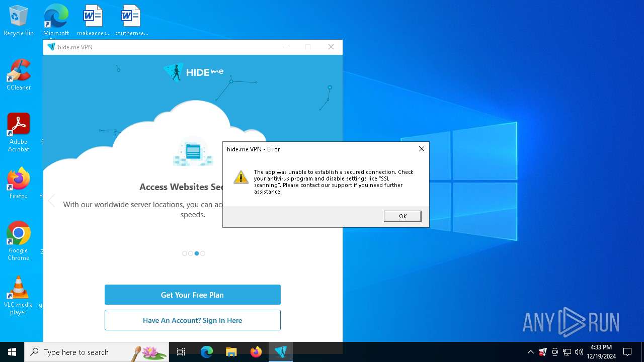Open the southernse Word document icon
644x362 pixels.
click(131, 21)
